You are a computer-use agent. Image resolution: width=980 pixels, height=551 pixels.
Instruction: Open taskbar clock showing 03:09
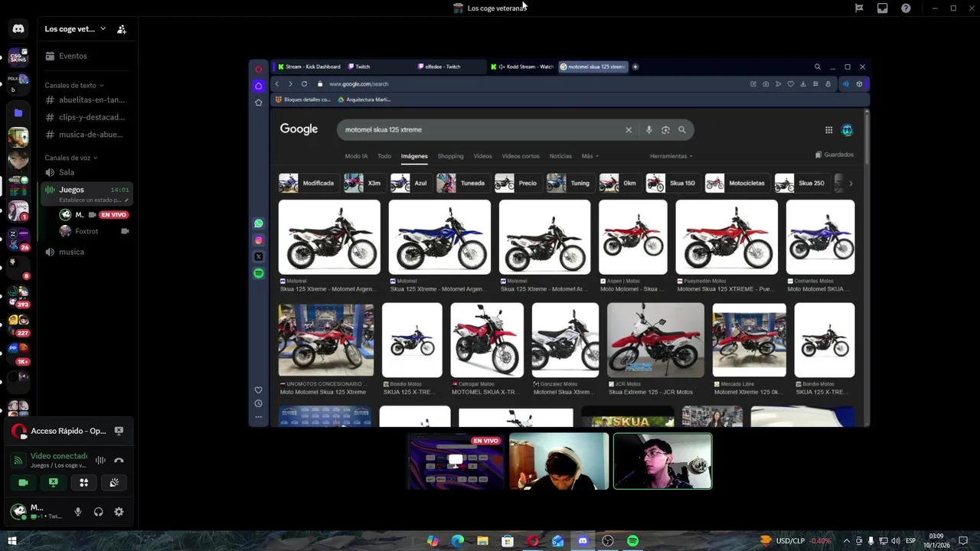coord(936,541)
